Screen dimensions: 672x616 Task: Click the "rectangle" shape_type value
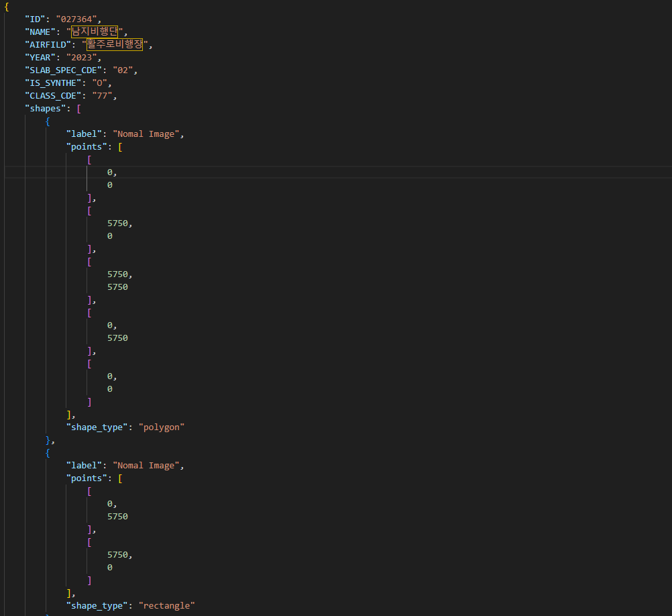click(x=167, y=606)
